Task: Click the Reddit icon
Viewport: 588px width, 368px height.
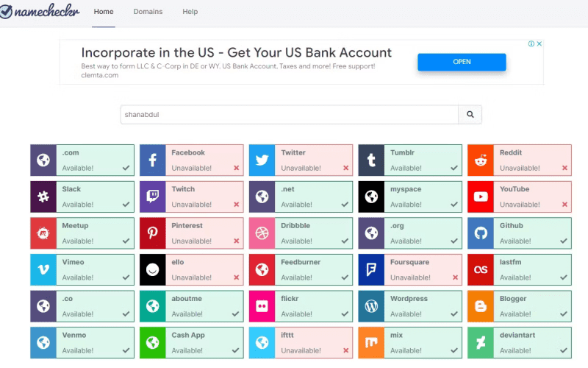Action: (481, 160)
